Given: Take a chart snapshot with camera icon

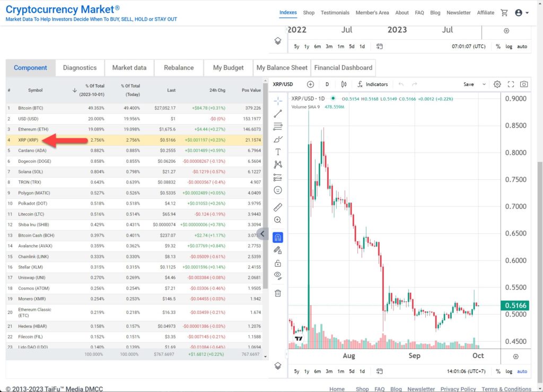Looking at the screenshot, I should (x=524, y=84).
